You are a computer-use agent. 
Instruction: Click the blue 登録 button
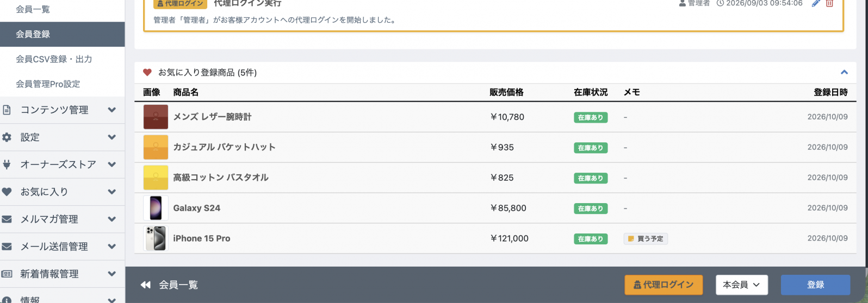[x=815, y=285]
